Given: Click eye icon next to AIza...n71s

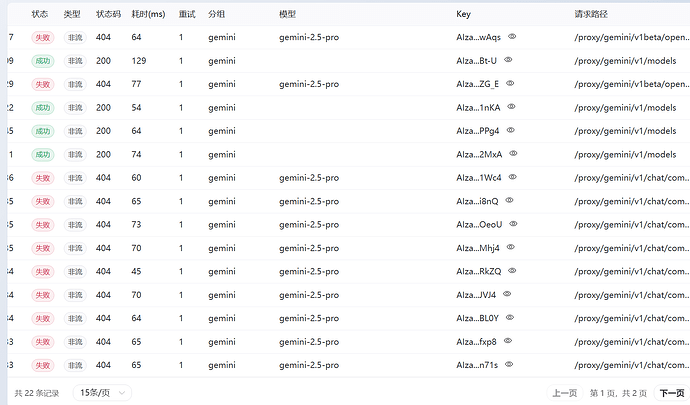Looking at the screenshot, I should [x=509, y=364].
